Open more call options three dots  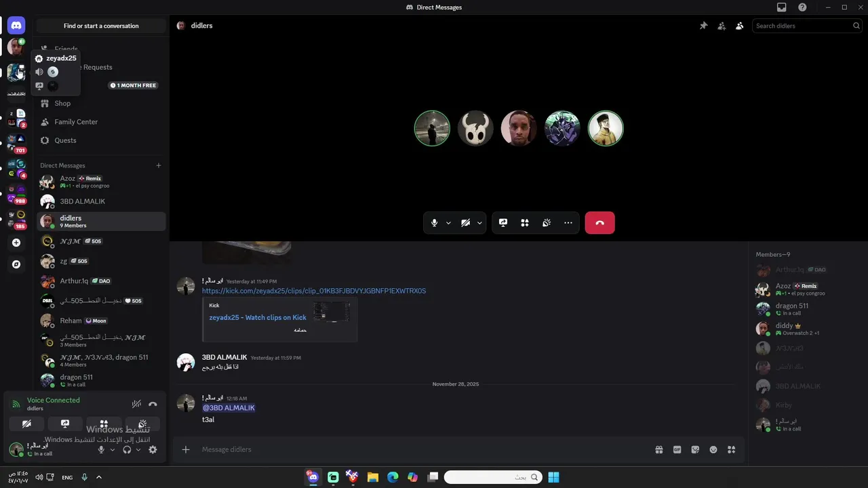coord(568,223)
